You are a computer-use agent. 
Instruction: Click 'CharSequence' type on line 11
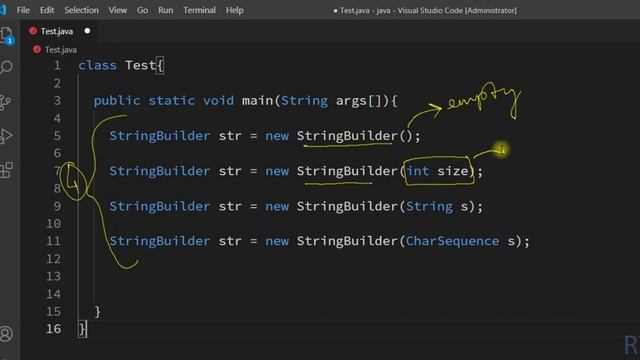452,241
